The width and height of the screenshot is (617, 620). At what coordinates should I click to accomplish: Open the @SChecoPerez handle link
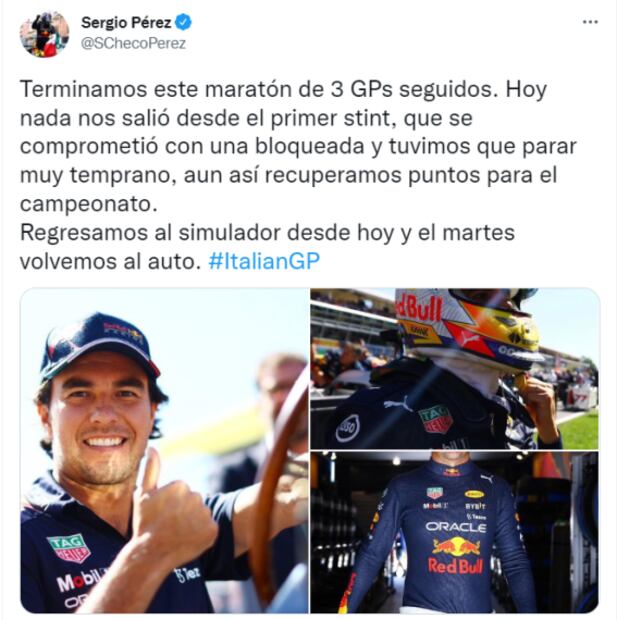click(x=133, y=43)
